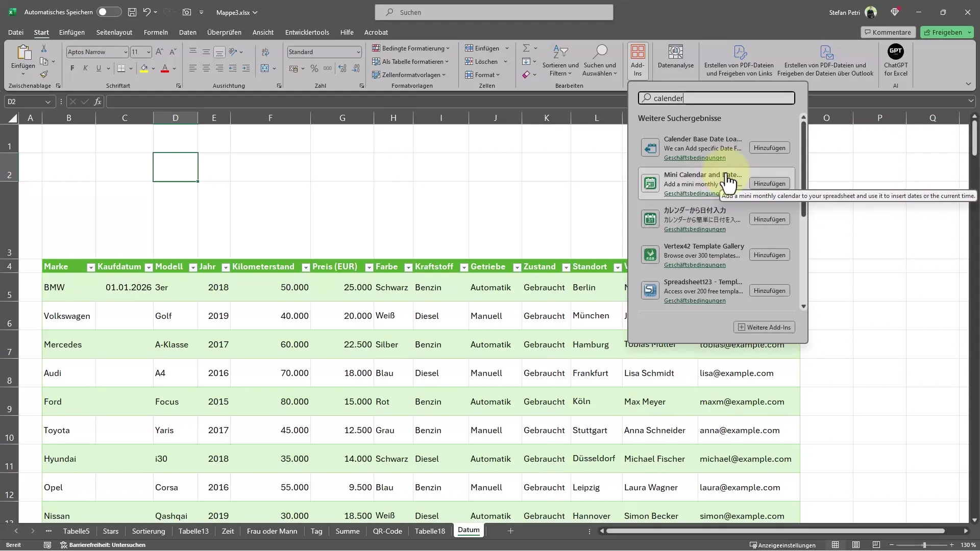Enable the ChatGPT for Excel toggle
The image size is (980, 551).
(x=895, y=60)
